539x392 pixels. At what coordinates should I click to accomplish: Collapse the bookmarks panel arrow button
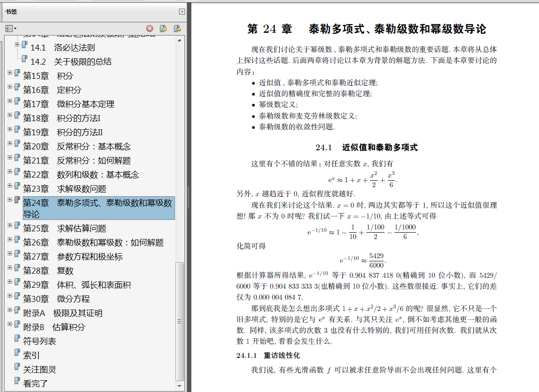182,12
